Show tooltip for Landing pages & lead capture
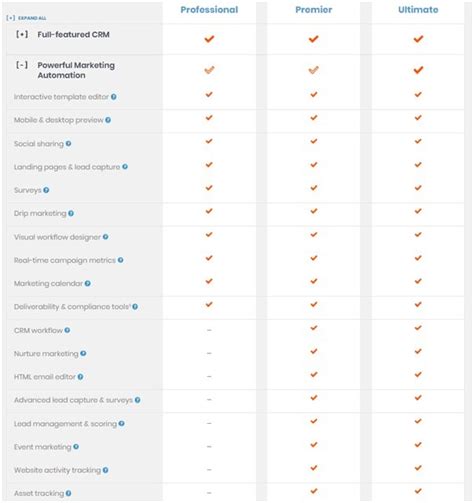 [125, 167]
